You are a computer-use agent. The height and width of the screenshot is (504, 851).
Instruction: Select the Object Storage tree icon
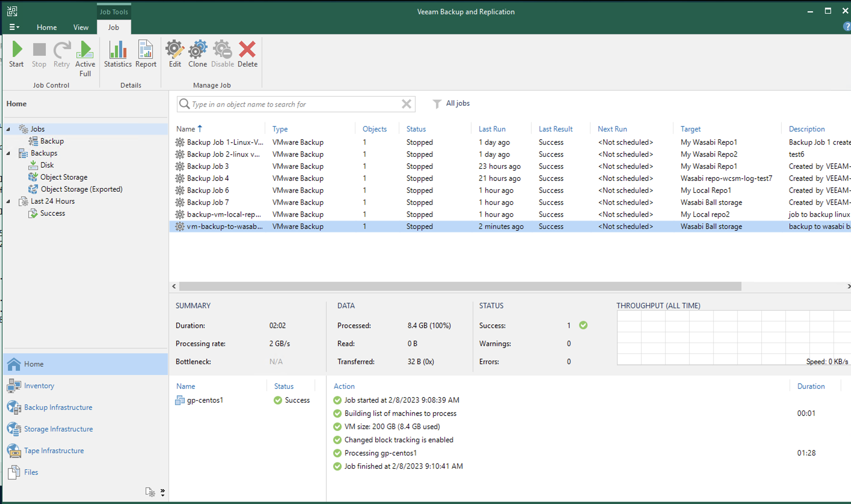33,177
